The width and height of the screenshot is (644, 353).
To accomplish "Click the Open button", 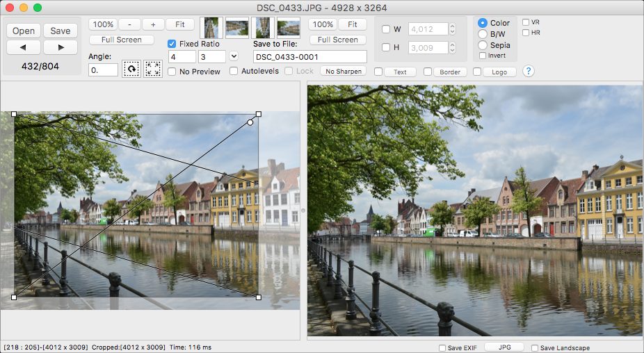I will point(24,31).
